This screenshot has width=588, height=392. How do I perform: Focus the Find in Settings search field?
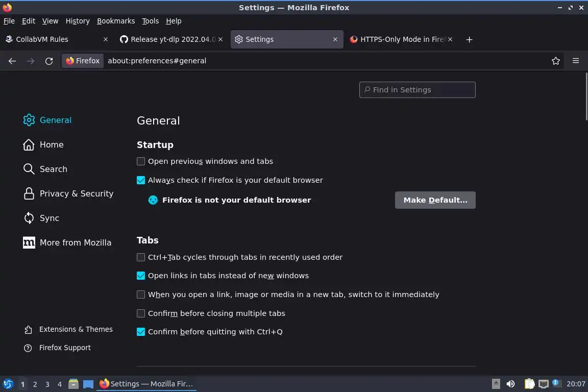tap(417, 90)
